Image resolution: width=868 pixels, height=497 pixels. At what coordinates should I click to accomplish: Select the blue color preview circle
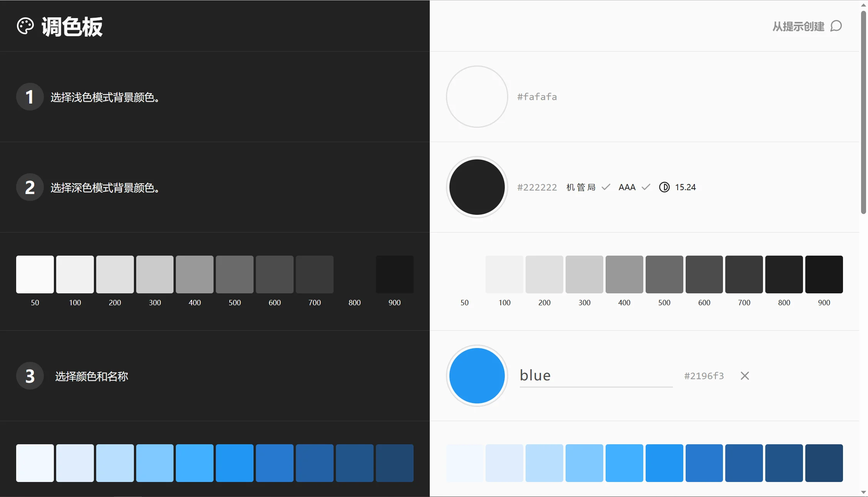pos(477,376)
